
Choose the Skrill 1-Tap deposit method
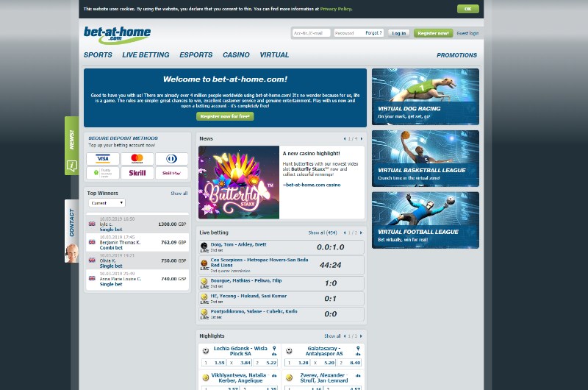tap(172, 173)
